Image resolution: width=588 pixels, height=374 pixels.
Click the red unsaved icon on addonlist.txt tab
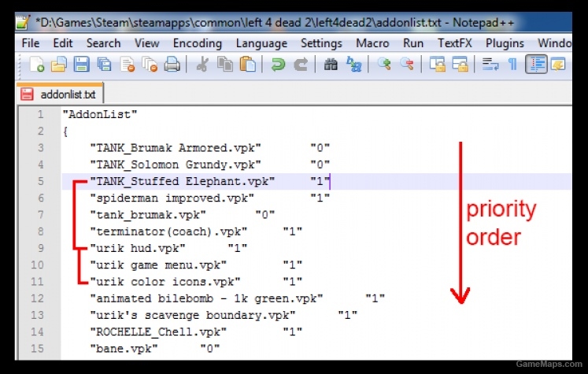(x=27, y=94)
